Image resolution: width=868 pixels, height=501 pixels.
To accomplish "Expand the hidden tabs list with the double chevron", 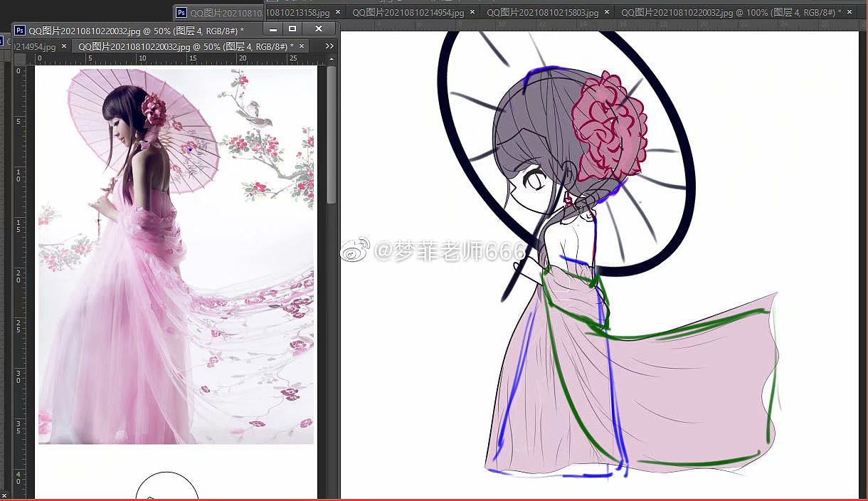I will point(329,46).
